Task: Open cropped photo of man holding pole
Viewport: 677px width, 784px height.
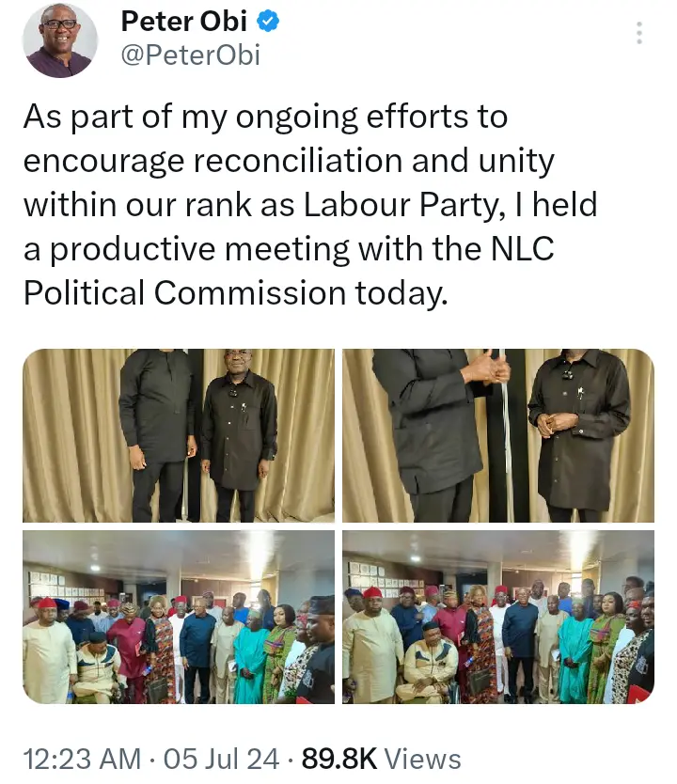Action: [498, 435]
